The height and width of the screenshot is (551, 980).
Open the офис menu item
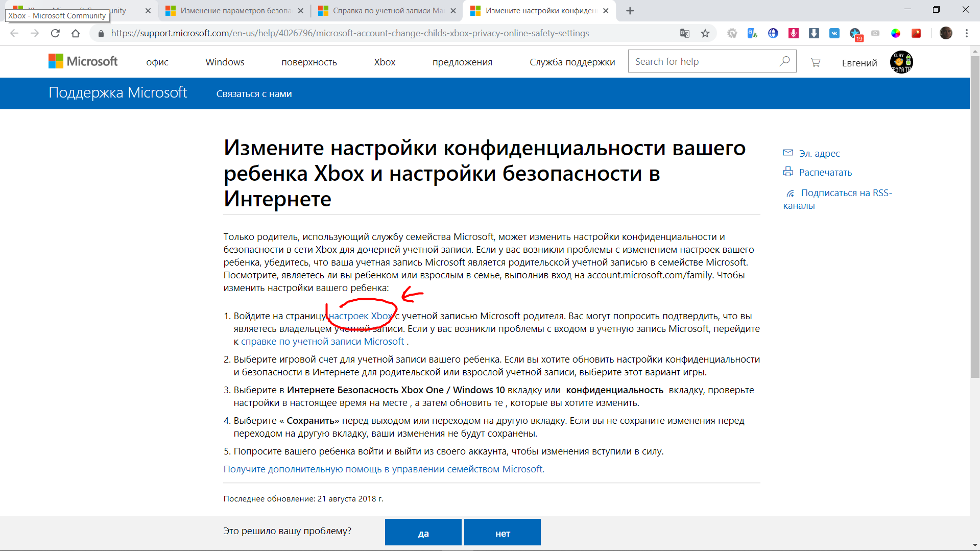tap(157, 62)
